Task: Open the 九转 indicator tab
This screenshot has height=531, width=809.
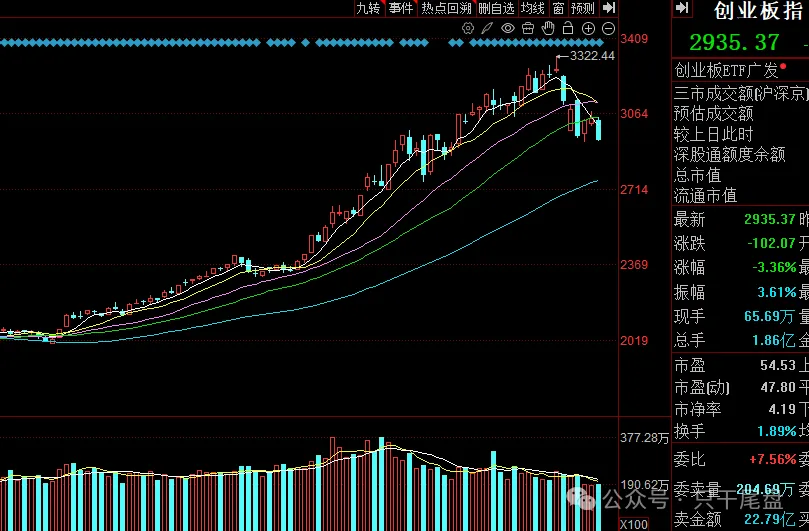Action: click(x=368, y=8)
